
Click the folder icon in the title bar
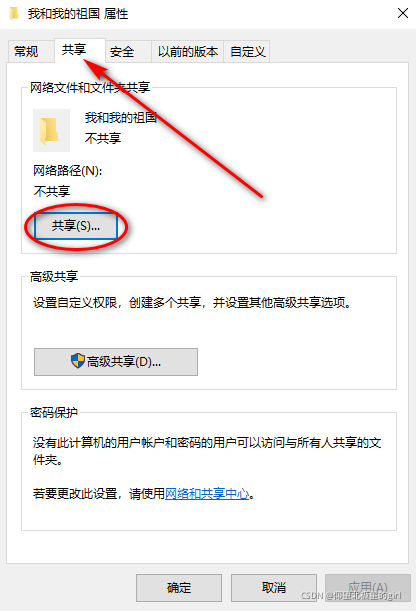[14, 13]
